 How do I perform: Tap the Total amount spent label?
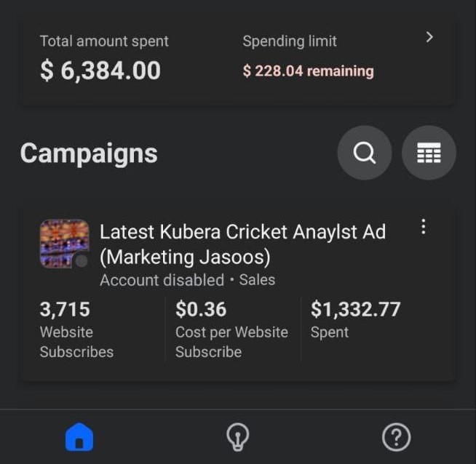tap(104, 41)
